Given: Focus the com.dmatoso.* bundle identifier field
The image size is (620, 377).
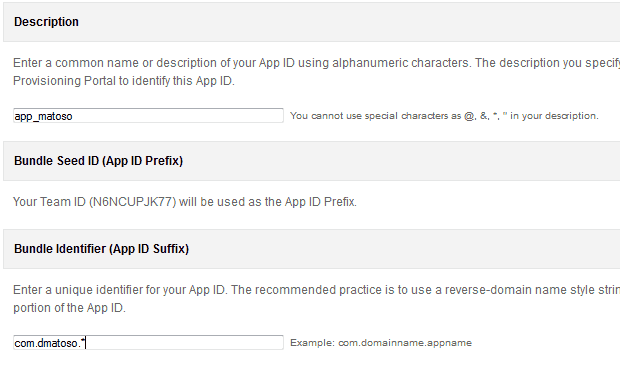Looking at the screenshot, I should [x=148, y=343].
